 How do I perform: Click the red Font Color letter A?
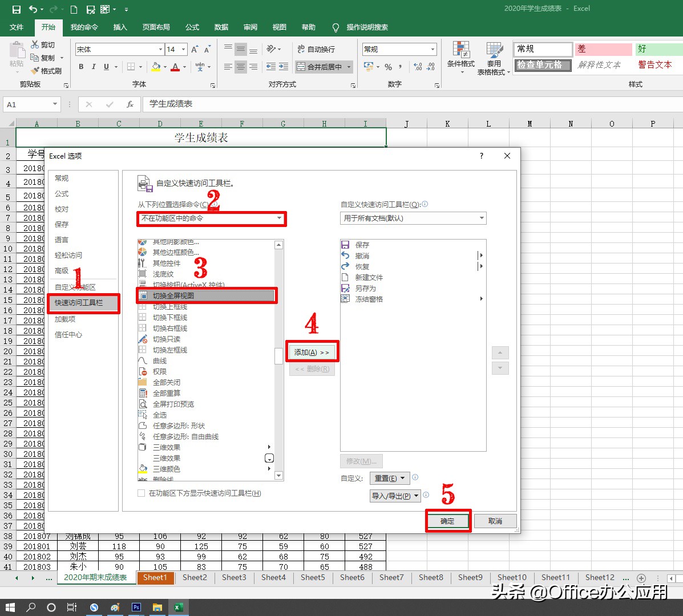[175, 67]
